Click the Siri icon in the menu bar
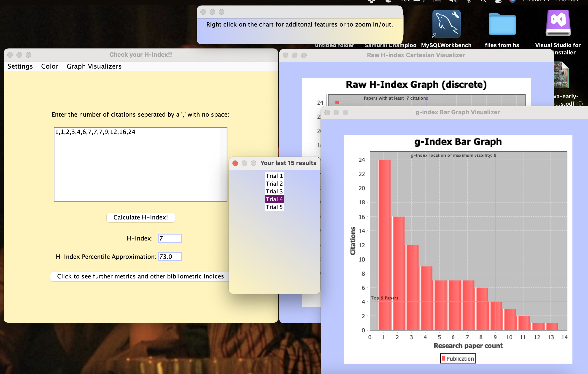The height and width of the screenshot is (374, 588). point(512,1)
